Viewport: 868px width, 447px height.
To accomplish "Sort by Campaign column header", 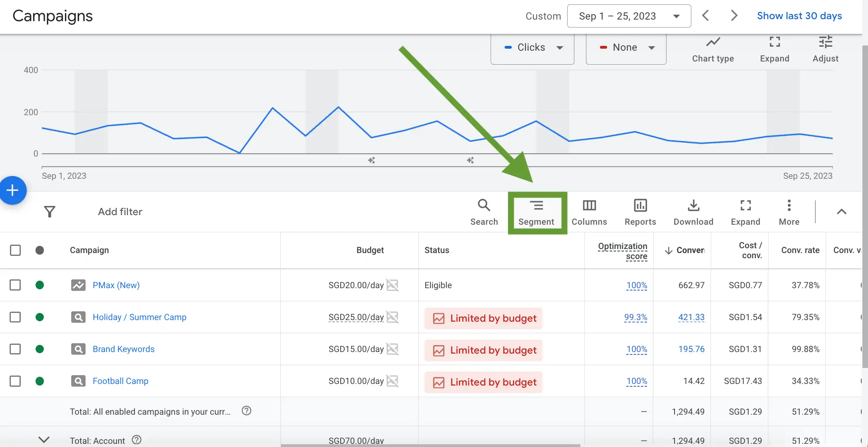I will [89, 250].
